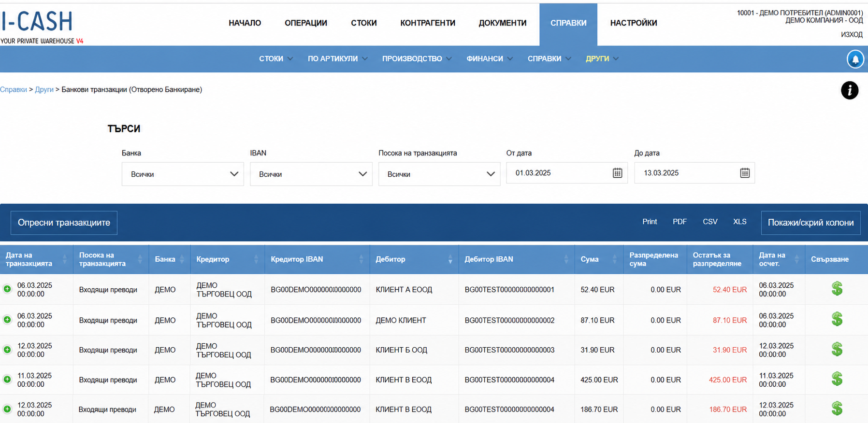Click dollar link icon for 186.70 EUR row
The width and height of the screenshot is (868, 423).
837,409
